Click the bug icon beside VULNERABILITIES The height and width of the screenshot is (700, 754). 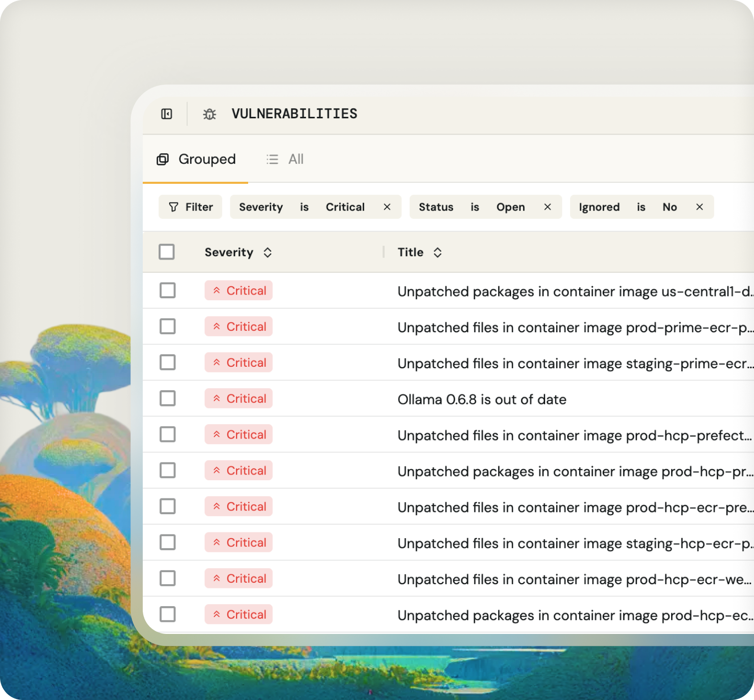click(x=209, y=114)
